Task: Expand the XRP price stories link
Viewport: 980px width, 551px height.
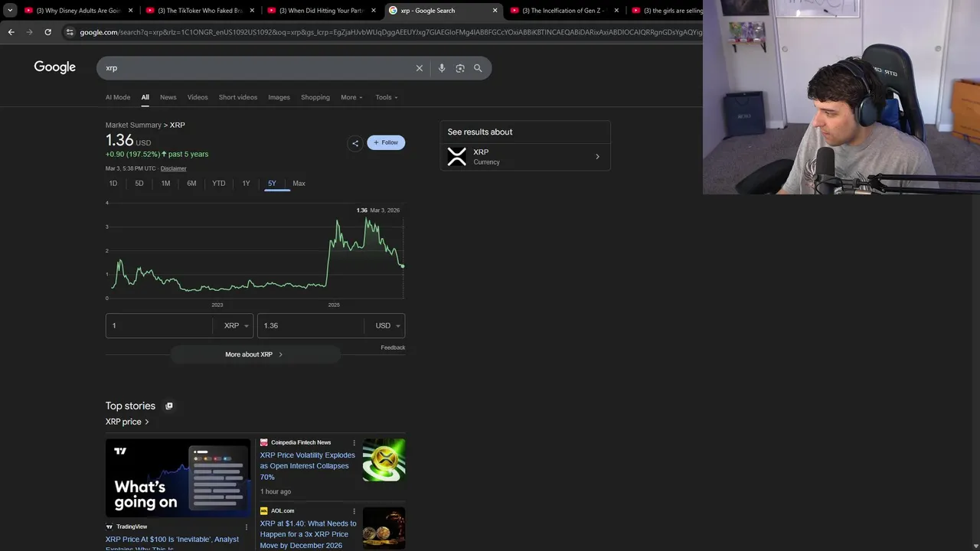Action: (127, 422)
